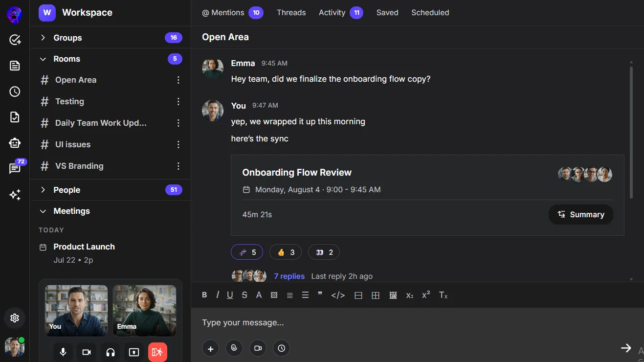Toggle the reaction with count 5

tap(247, 252)
